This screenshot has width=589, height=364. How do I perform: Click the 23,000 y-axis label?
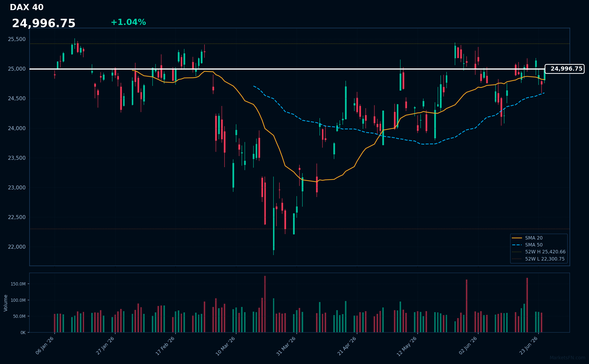click(x=17, y=187)
